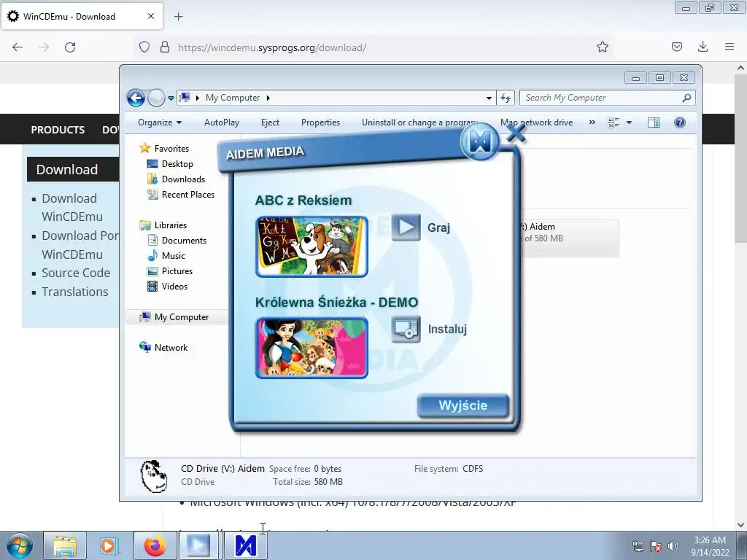Click PRODUCTS in the website navigation
Viewport: 747px width, 560px height.
click(x=58, y=130)
